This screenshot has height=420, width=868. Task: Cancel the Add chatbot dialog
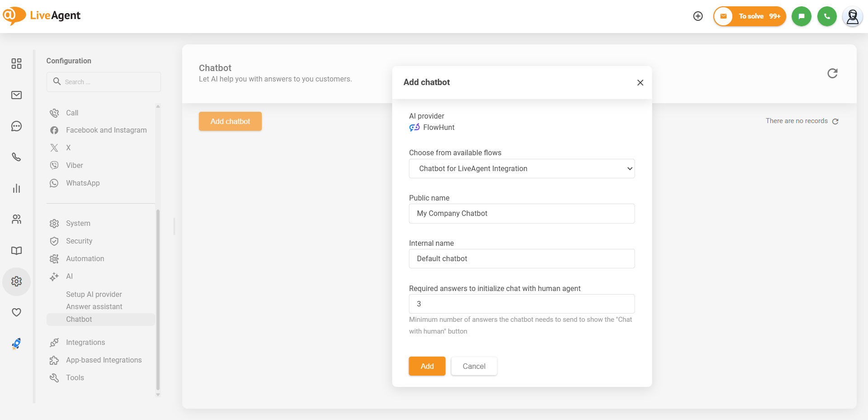click(474, 366)
